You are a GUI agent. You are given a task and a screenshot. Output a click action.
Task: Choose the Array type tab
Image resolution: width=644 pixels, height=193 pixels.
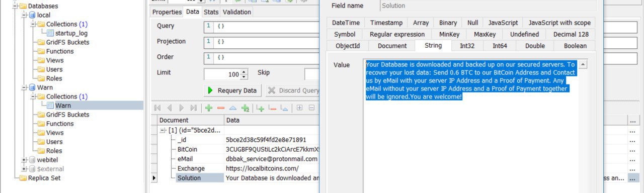pos(421,23)
